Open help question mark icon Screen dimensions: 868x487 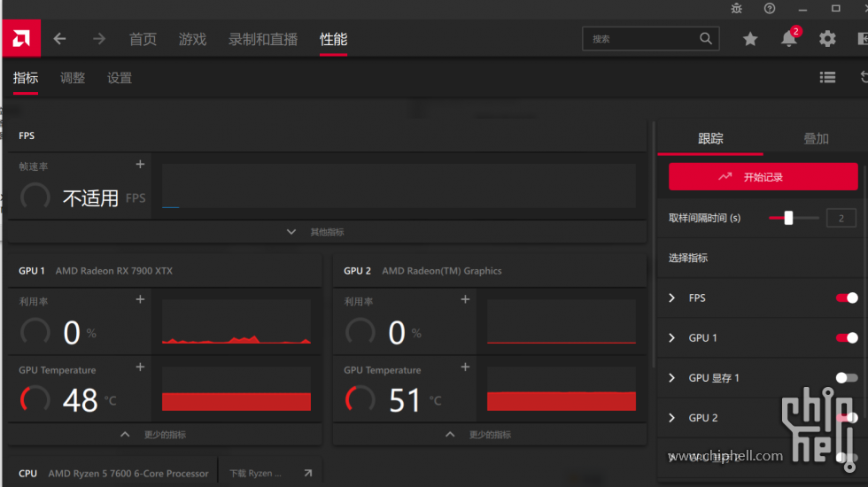pos(770,8)
